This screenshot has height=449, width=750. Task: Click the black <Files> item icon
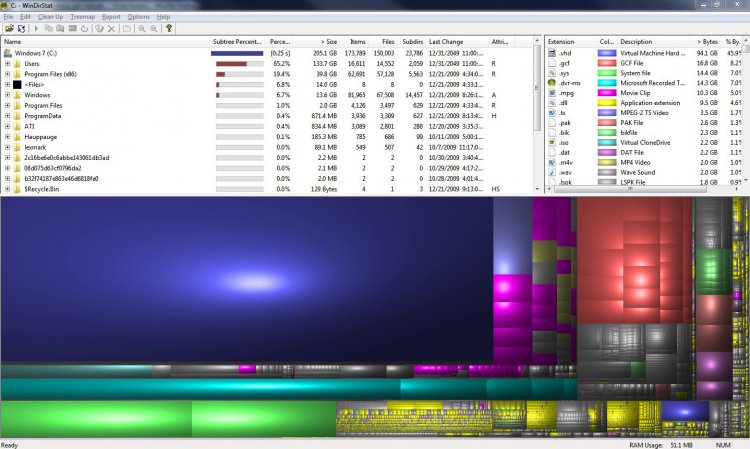tap(17, 85)
